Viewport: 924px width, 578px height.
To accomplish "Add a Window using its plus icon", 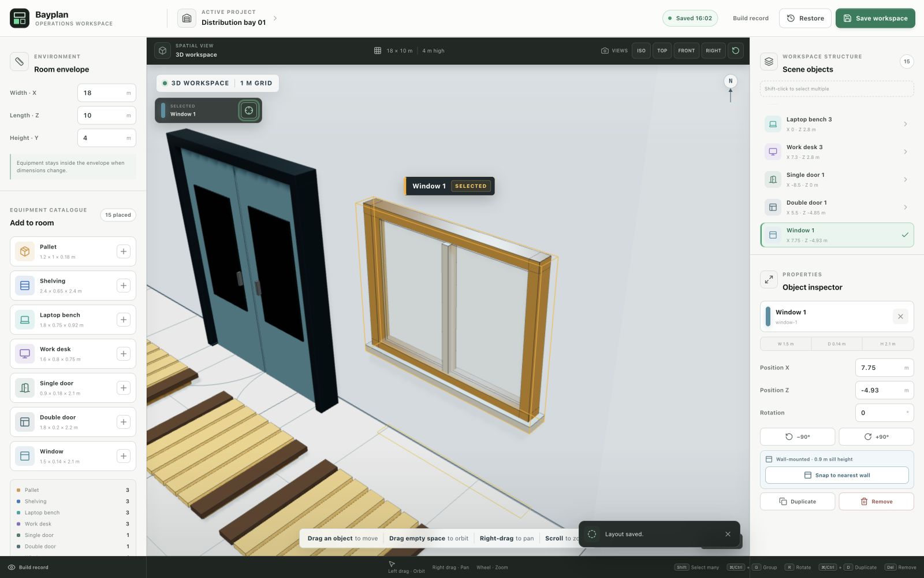I will point(124,456).
